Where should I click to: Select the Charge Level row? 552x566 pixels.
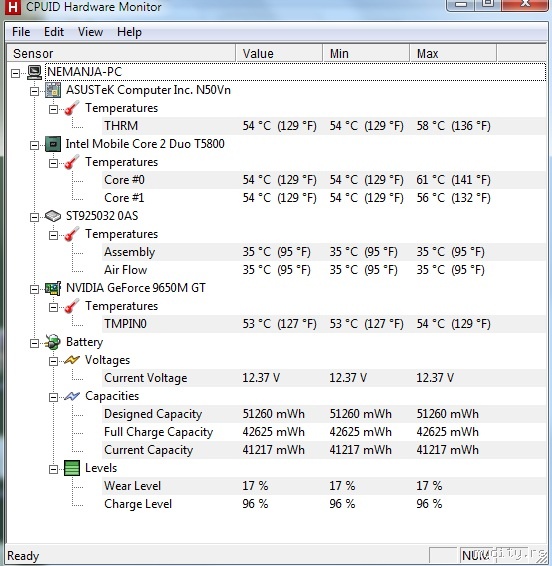pos(324,504)
